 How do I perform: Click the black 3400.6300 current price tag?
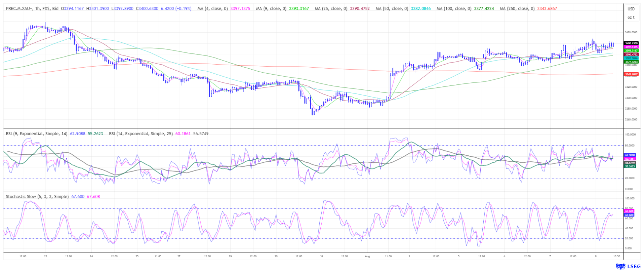pyautogui.click(x=631, y=43)
